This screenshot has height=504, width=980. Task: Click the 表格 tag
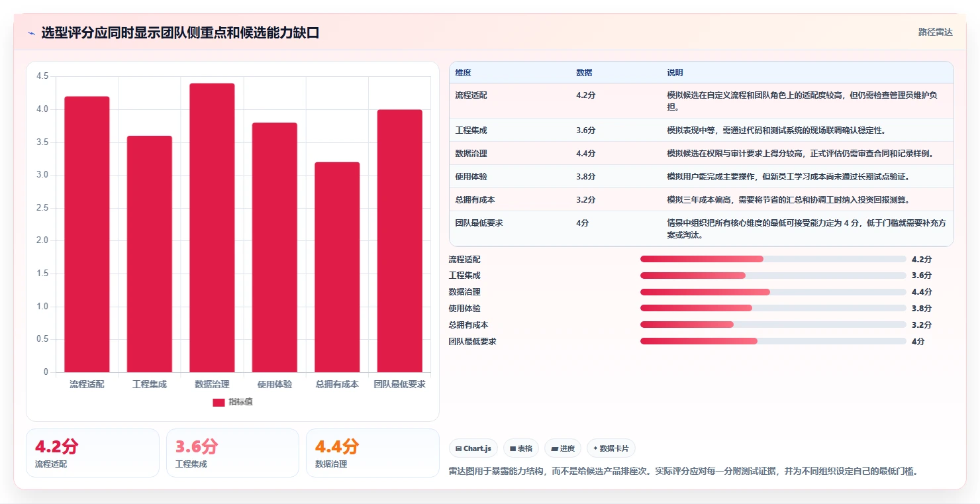click(x=521, y=448)
